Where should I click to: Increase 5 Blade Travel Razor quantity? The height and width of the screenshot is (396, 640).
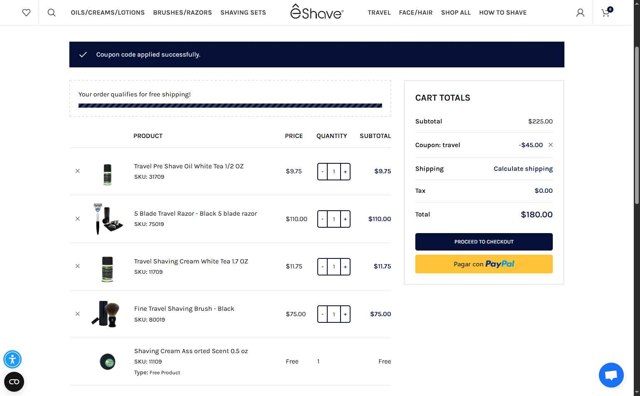pyautogui.click(x=345, y=219)
